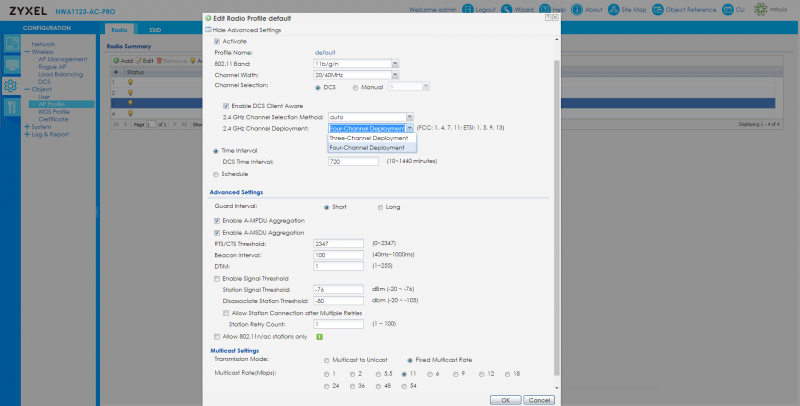Choose Four-Channel Deployment option in list

point(372,147)
